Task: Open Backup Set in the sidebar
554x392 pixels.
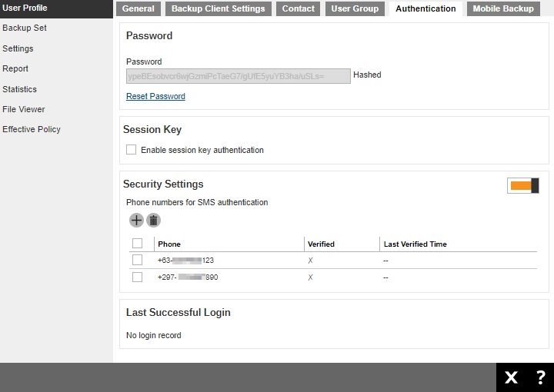Action: pyautogui.click(x=25, y=28)
